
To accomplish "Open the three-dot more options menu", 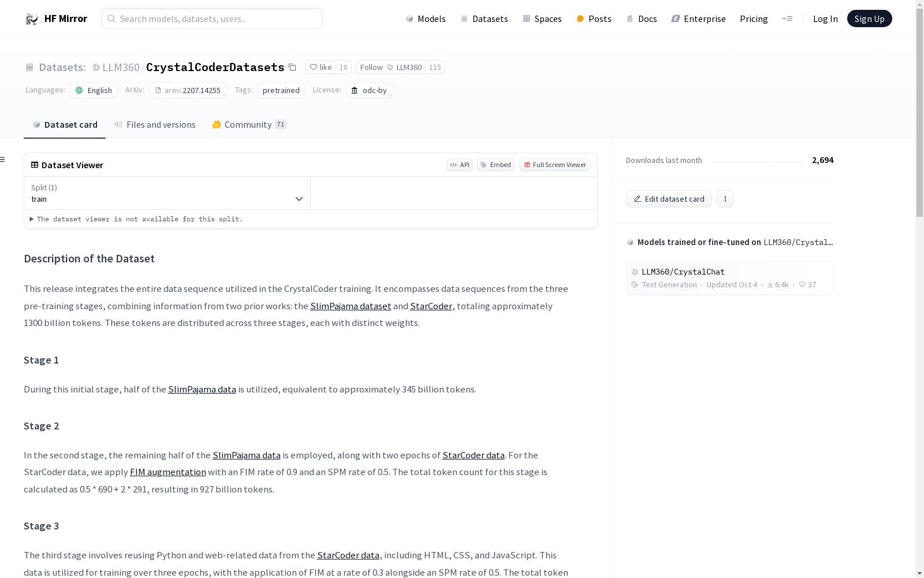I will 725,199.
